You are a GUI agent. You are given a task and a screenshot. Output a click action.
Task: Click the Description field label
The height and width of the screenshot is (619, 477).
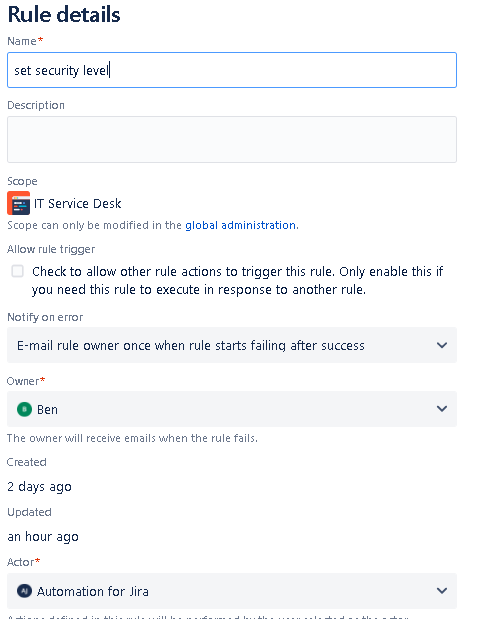coord(36,105)
